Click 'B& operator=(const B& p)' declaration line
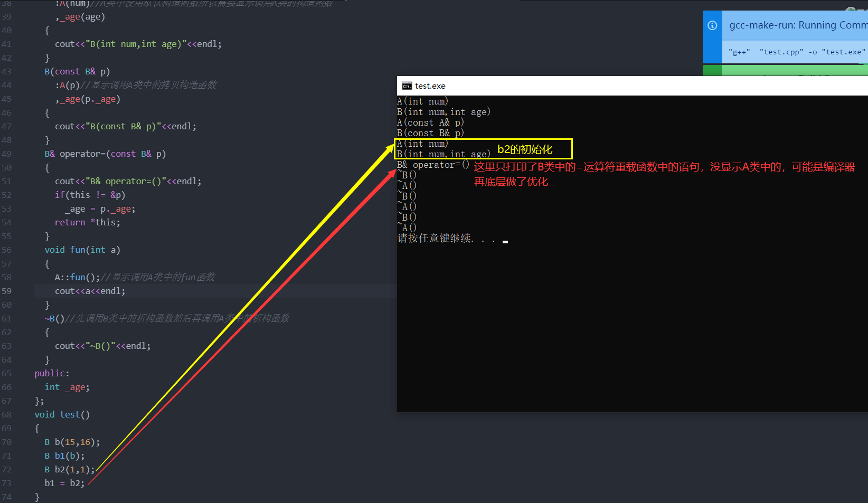The height and width of the screenshot is (503, 868). click(105, 154)
